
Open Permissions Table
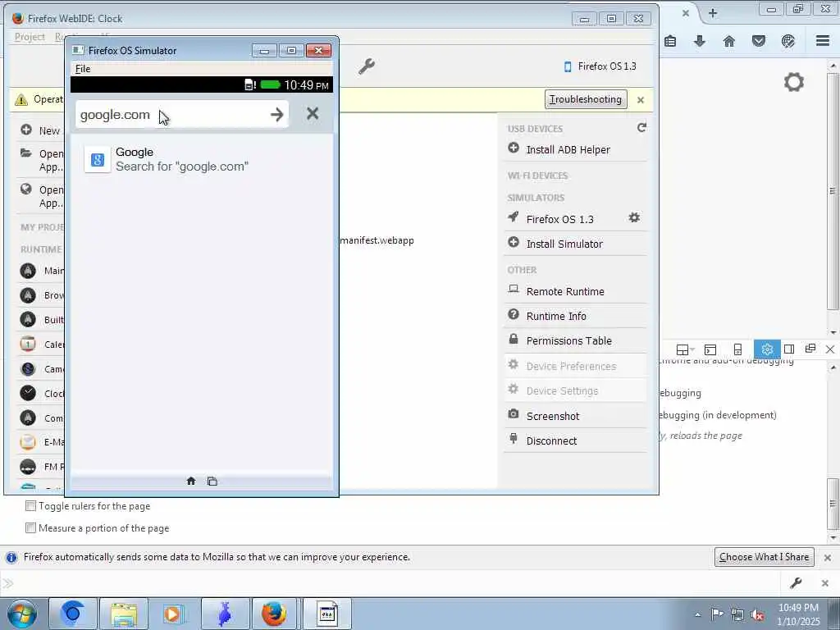click(575, 340)
